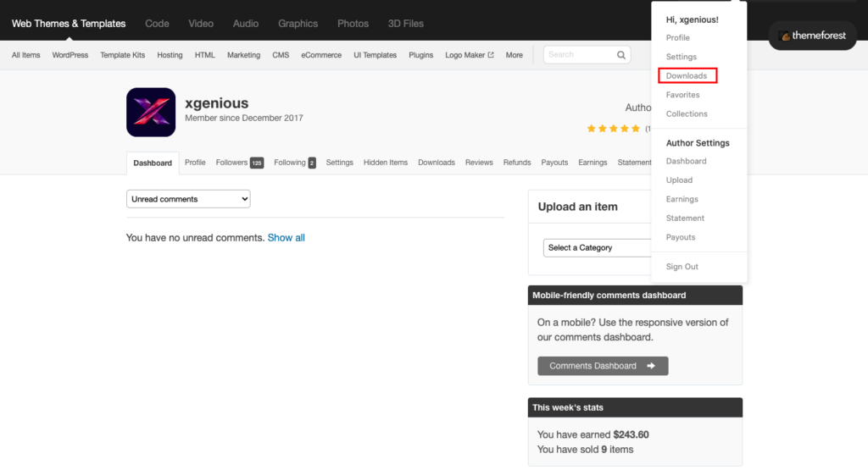Choose Profile in user dropdown menu

tap(677, 37)
